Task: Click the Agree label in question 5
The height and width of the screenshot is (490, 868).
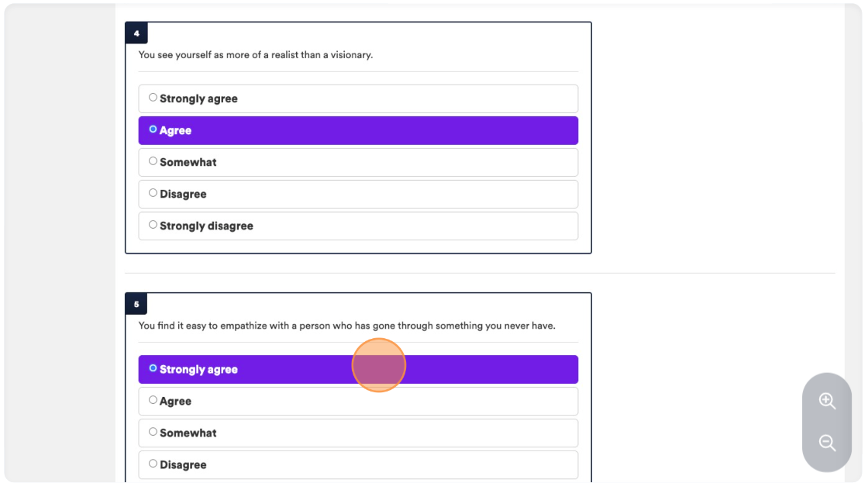Action: pos(175,402)
